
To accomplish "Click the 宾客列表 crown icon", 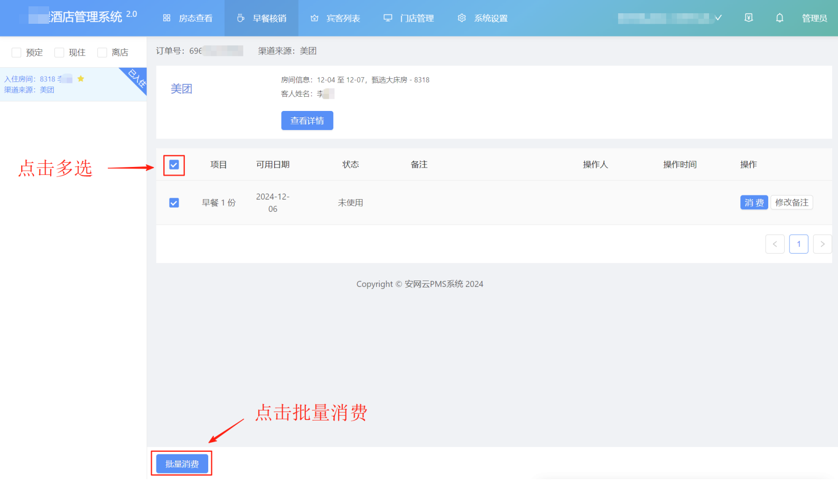I will pyautogui.click(x=314, y=18).
